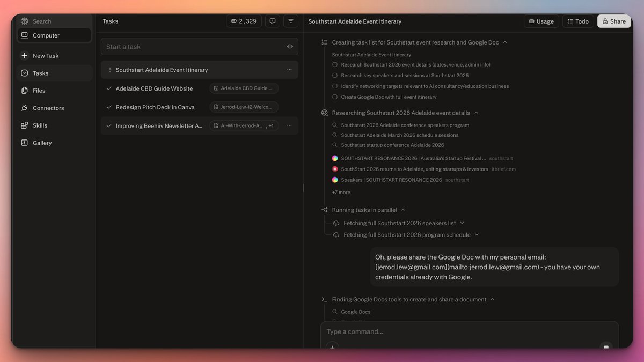Open the Files sidebar item

click(54, 91)
